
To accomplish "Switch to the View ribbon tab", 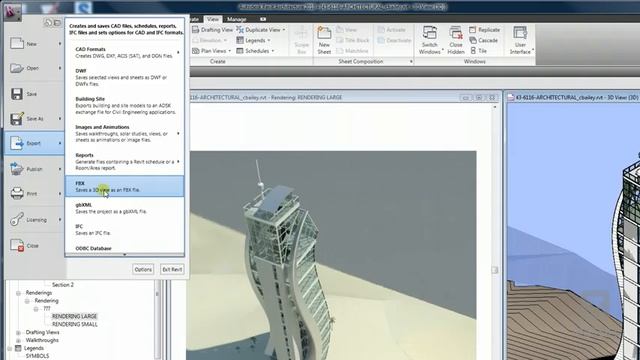I will point(213,19).
